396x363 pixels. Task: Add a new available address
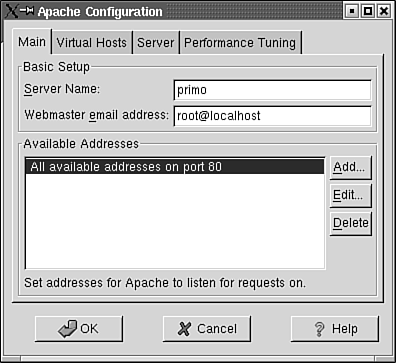point(350,167)
